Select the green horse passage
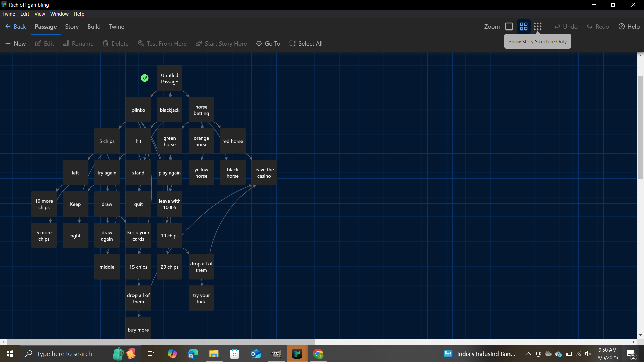Screen dimensions: 644x362 [170, 141]
